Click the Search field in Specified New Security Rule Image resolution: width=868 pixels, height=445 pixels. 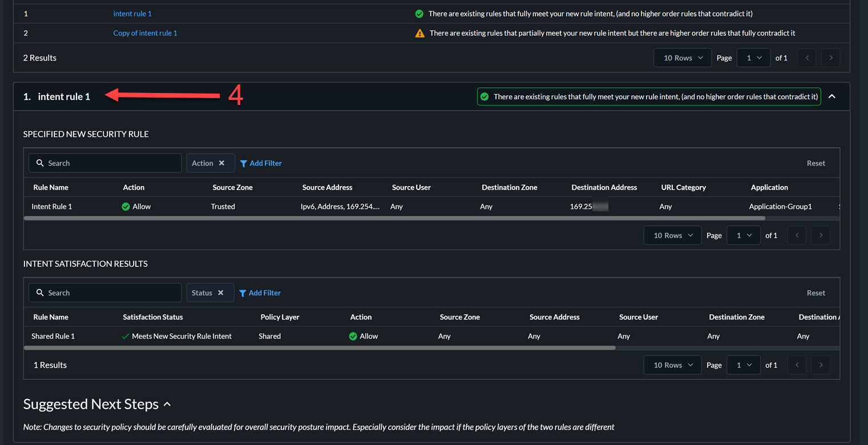click(105, 163)
